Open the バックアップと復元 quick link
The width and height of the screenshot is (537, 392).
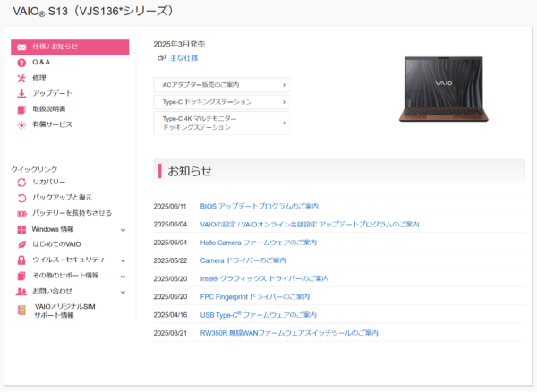[x=62, y=198]
